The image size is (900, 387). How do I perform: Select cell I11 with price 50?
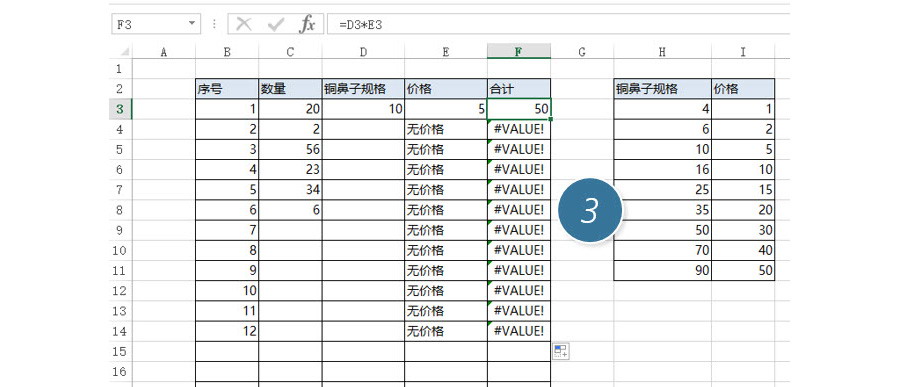tap(743, 270)
